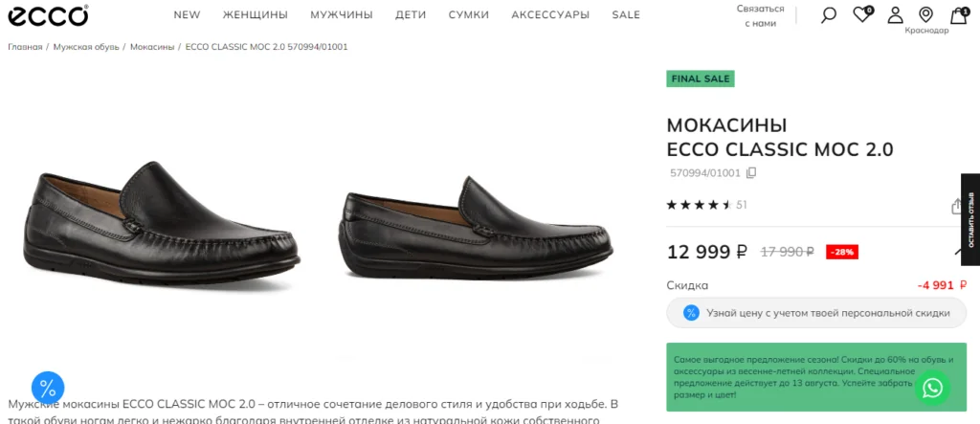Click the Связаться с нами link
Viewport: 980px width, 424px height.
(x=761, y=15)
